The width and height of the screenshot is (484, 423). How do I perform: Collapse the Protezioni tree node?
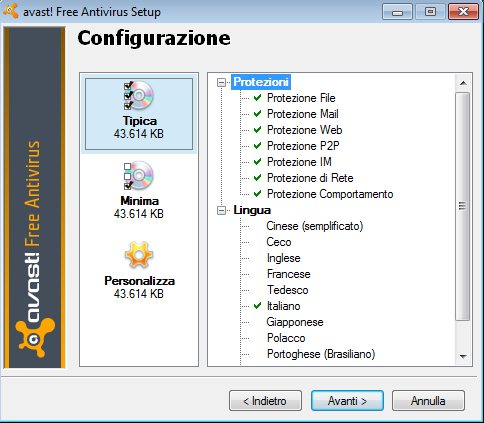pyautogui.click(x=221, y=82)
